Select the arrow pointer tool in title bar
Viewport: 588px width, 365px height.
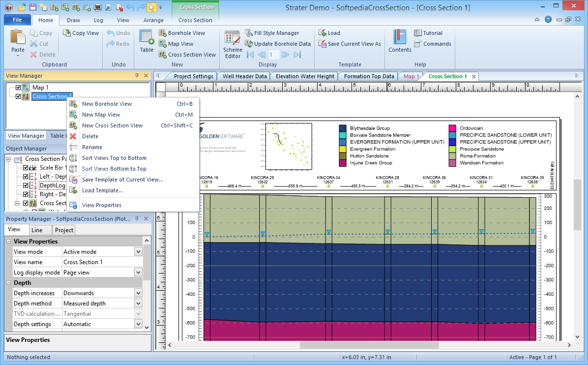pyautogui.click(x=151, y=7)
